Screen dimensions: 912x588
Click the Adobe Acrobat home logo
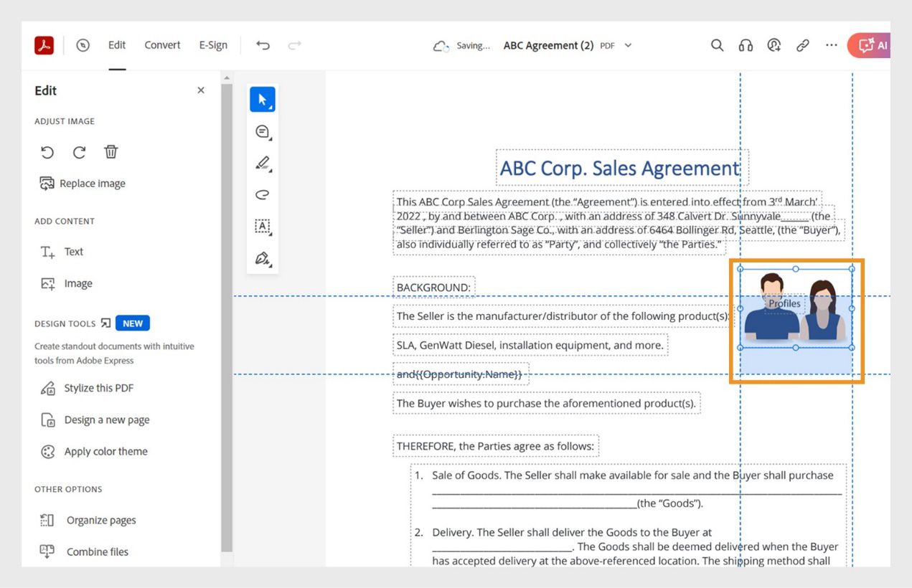click(44, 45)
